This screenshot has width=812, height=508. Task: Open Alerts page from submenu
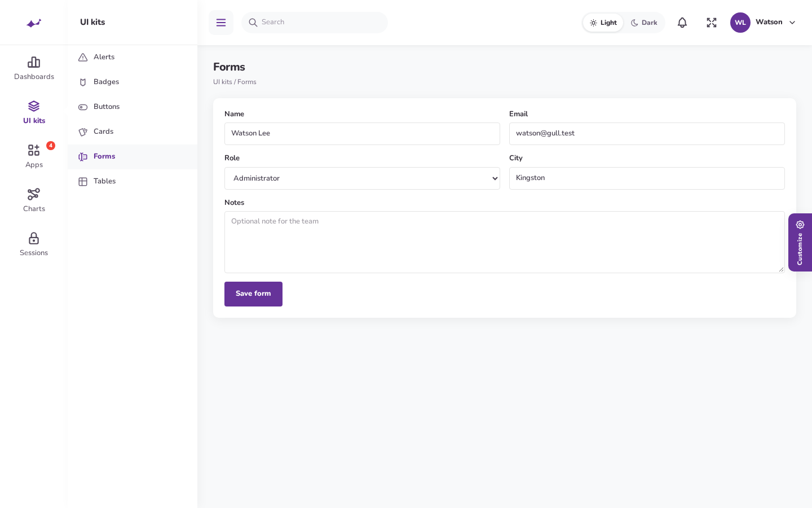pos(133,57)
